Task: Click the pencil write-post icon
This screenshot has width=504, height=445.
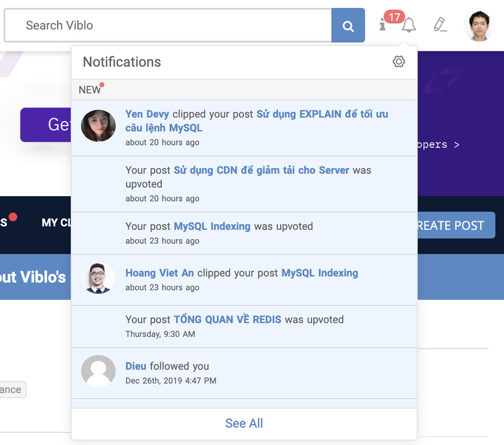Action: (x=440, y=24)
